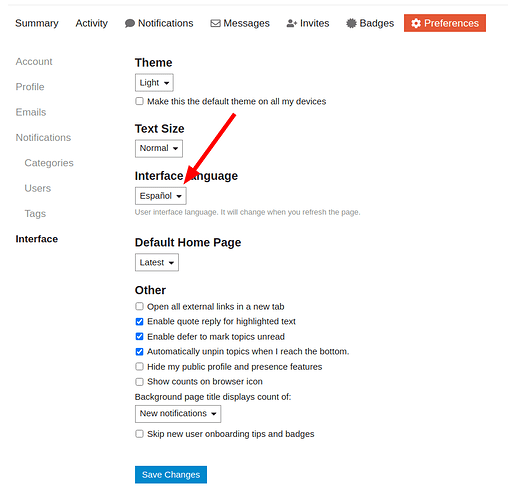Viewport: 508px width, 500px height.
Task: Click the 'User interface language' hint text
Action: pyautogui.click(x=247, y=212)
